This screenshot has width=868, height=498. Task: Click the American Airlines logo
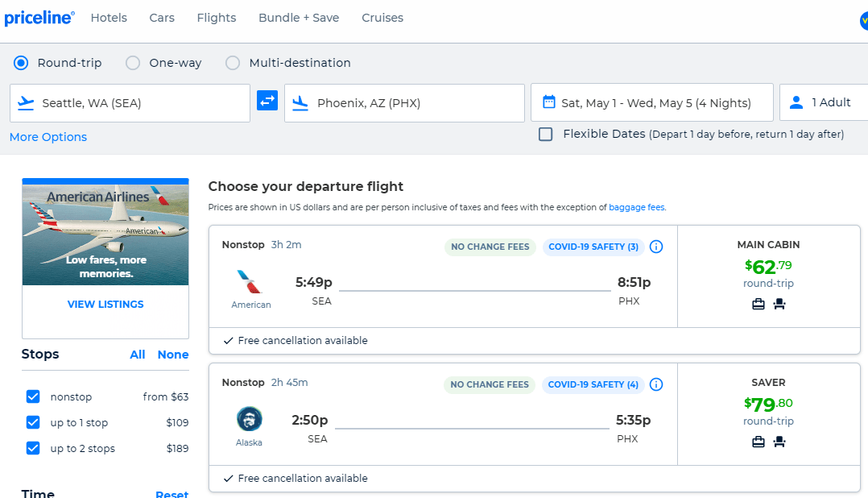pos(250,281)
